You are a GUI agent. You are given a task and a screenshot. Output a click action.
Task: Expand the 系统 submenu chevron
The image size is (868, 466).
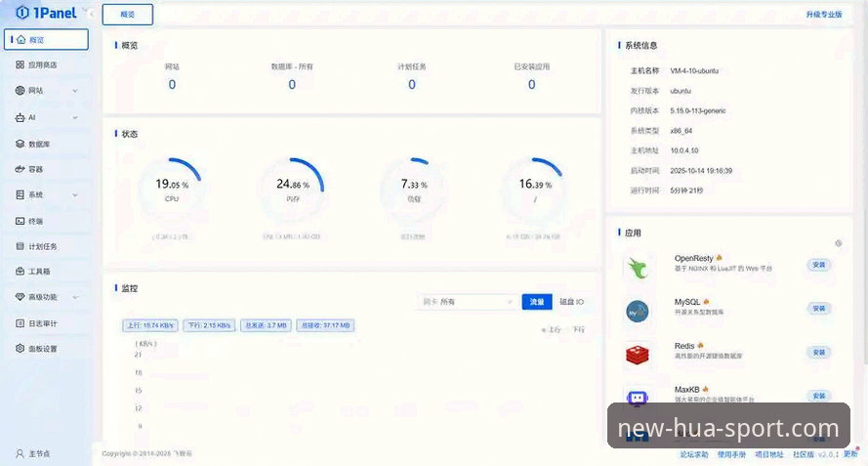tap(75, 194)
